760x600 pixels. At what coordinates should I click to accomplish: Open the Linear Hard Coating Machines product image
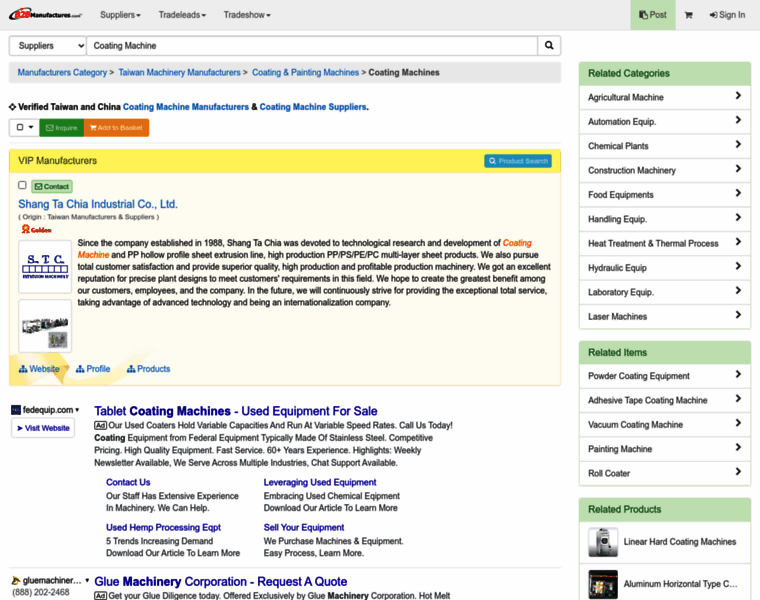[x=603, y=542]
